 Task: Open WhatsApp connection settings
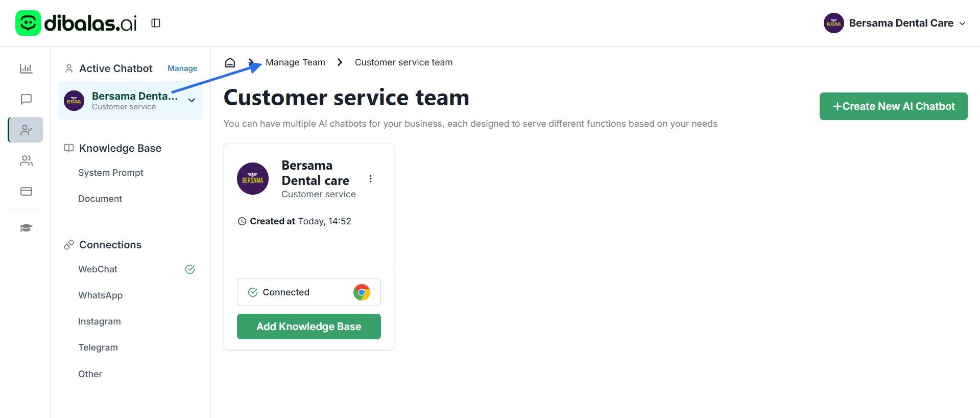[100, 295]
